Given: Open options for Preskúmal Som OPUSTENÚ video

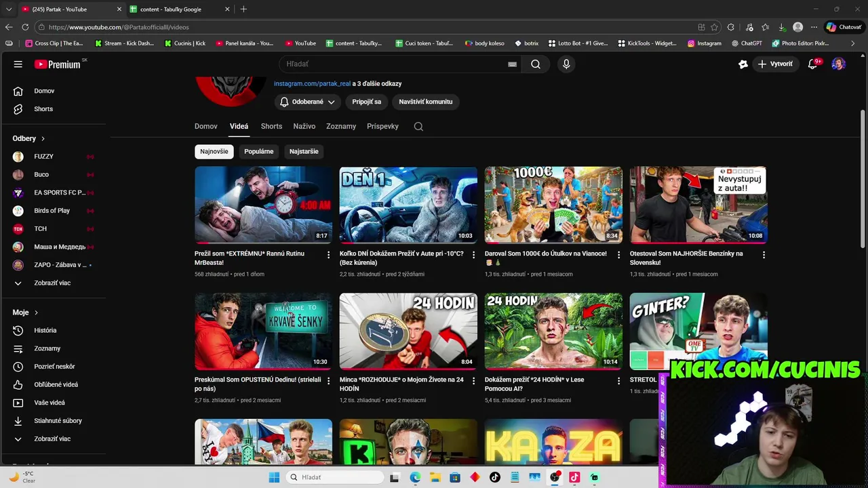Looking at the screenshot, I should 329,380.
